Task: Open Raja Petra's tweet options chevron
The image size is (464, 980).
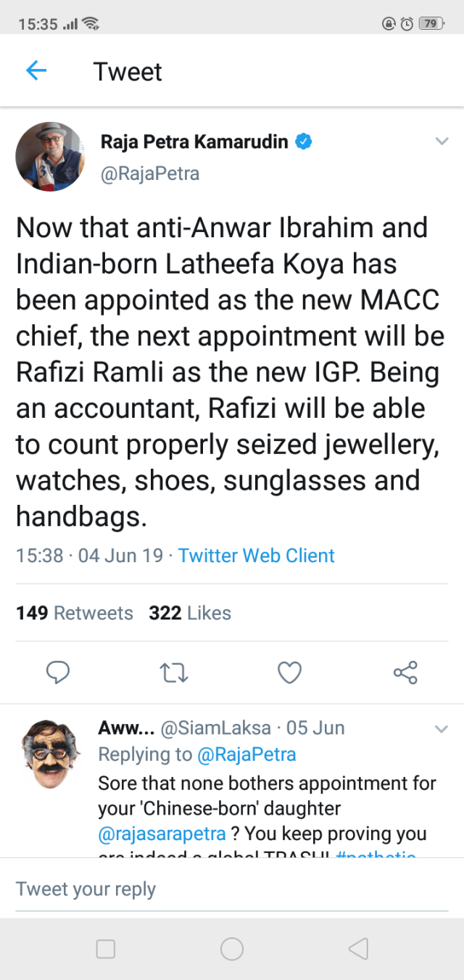Action: coord(442,142)
